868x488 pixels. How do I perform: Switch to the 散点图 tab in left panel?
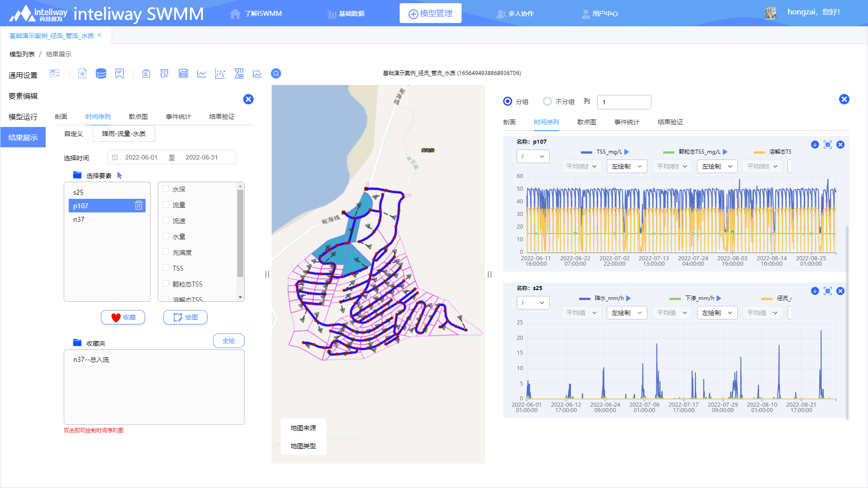pos(138,117)
